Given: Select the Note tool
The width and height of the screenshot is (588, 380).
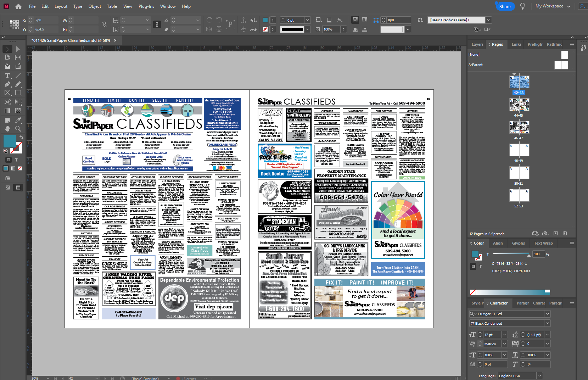Looking at the screenshot, I should [x=7, y=120].
